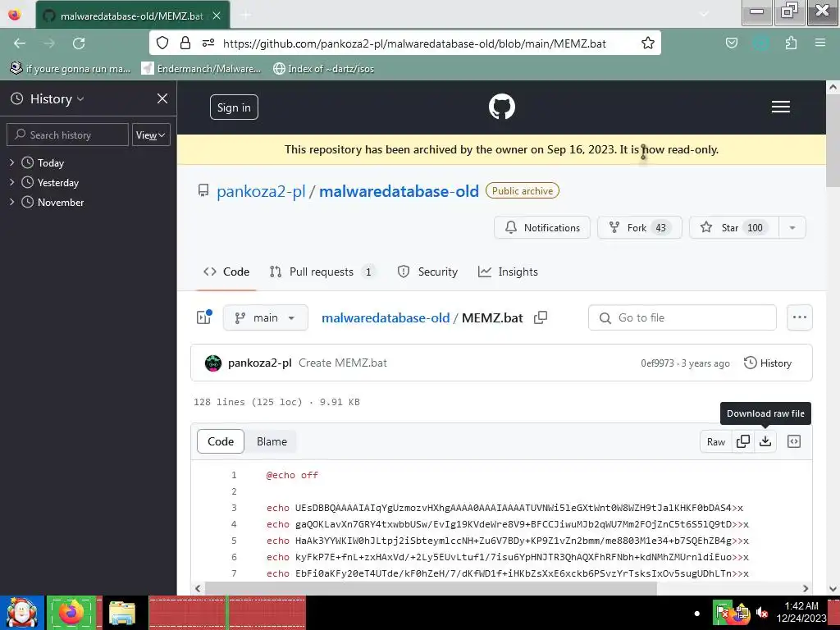840x630 pixels.
Task: Click pankoza2-pl avatar image
Action: point(213,363)
